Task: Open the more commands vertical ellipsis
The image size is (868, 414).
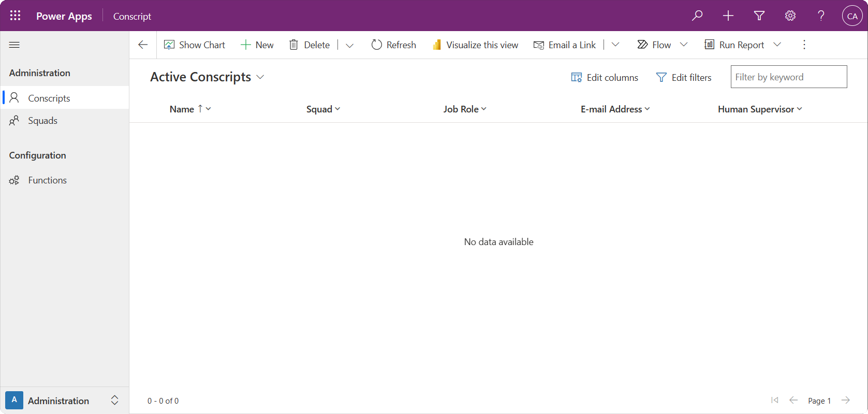Action: pos(804,45)
